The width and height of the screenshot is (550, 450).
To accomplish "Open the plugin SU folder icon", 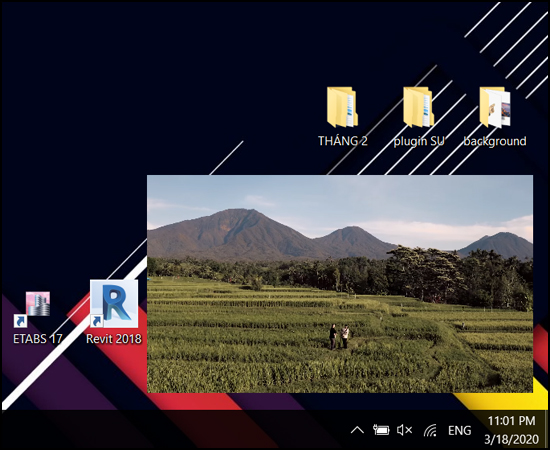I will click(418, 107).
